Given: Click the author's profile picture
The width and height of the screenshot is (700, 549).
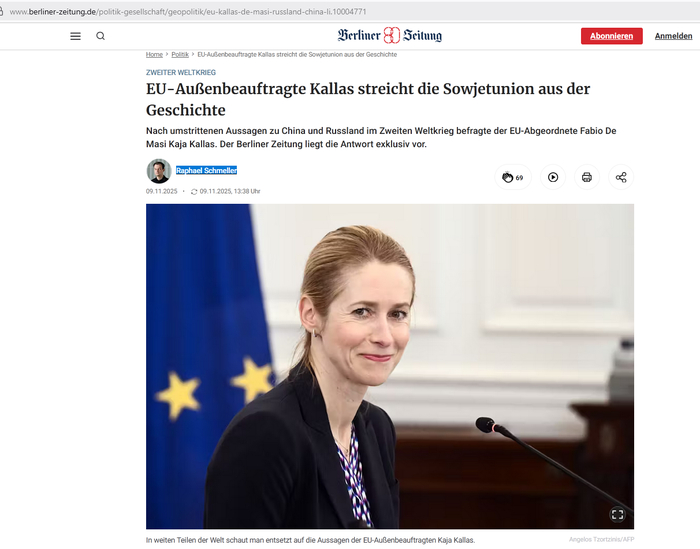Looking at the screenshot, I should click(x=159, y=171).
